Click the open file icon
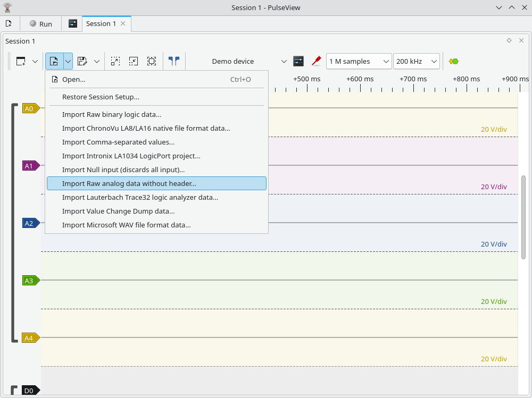Image resolution: width=532 pixels, height=398 pixels. pos(54,61)
